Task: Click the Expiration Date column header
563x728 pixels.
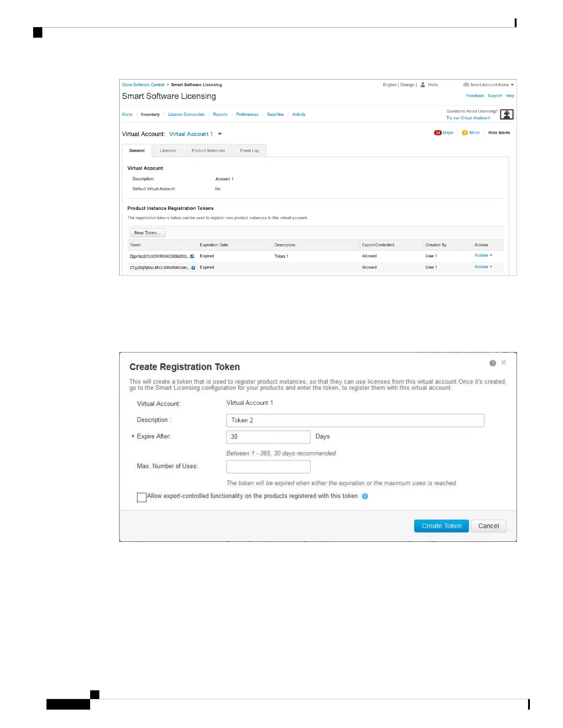Action: click(214, 245)
